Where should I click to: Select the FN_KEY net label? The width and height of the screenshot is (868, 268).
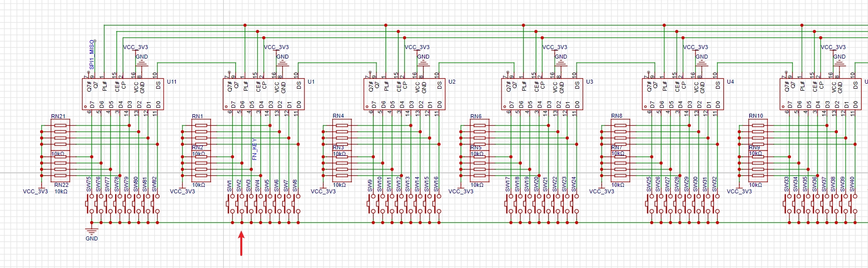pos(254,149)
